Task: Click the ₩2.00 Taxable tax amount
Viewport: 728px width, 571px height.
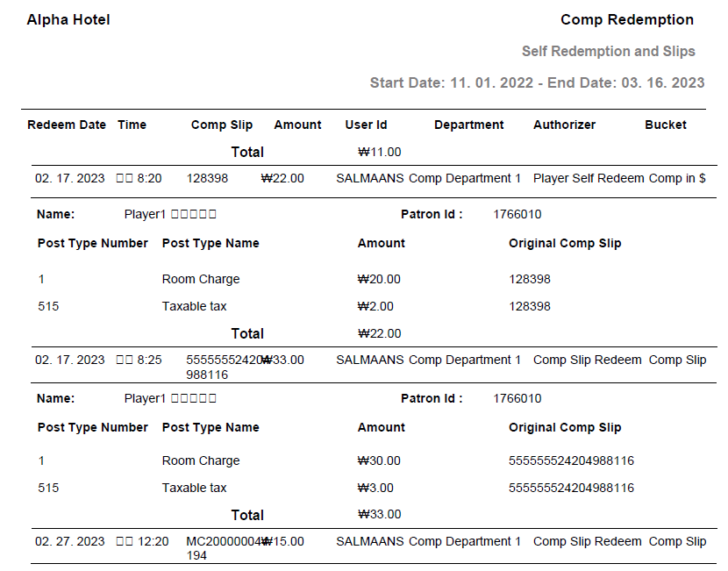Action: (375, 306)
